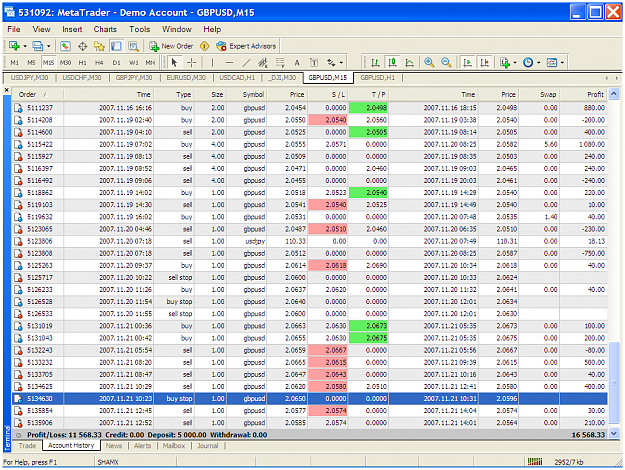Screen dimensions: 625x470
Task: Click the history scrollbar down arrow
Action: tap(614, 434)
